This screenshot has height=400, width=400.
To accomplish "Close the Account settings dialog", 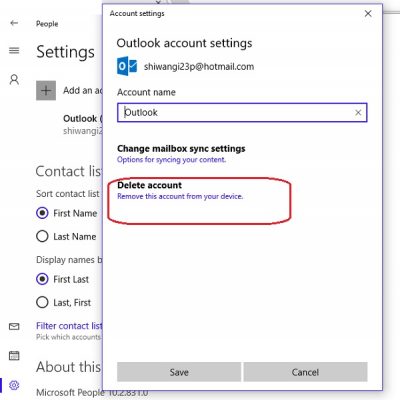I will tap(368, 14).
